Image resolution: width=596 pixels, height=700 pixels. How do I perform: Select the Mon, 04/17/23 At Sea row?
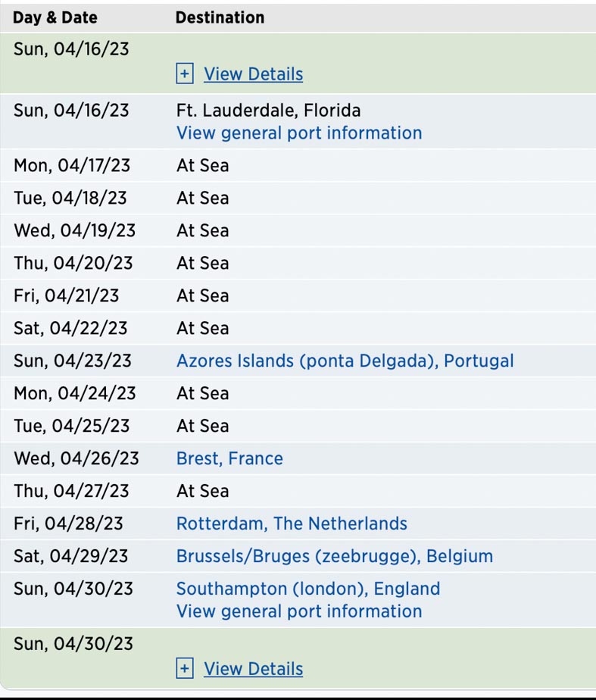(298, 166)
